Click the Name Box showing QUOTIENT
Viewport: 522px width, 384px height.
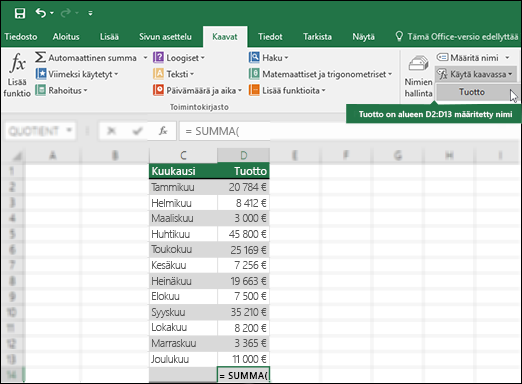click(x=34, y=131)
